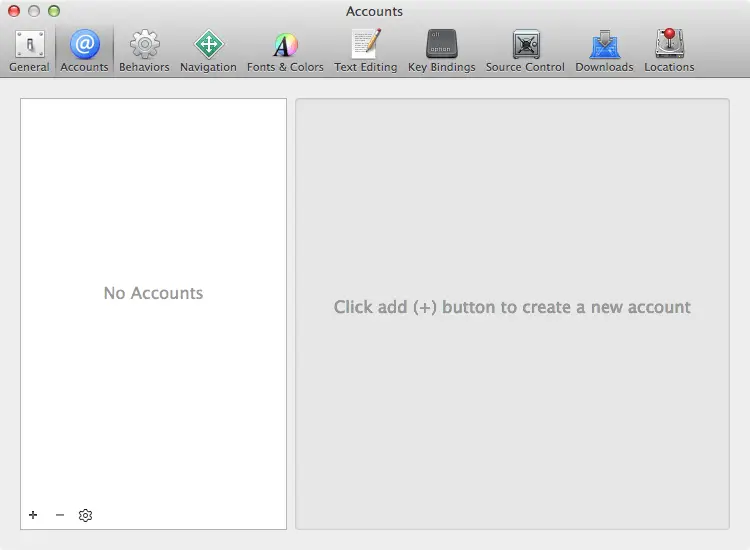The height and width of the screenshot is (550, 750).
Task: Switch to Navigation preferences
Action: click(x=208, y=50)
